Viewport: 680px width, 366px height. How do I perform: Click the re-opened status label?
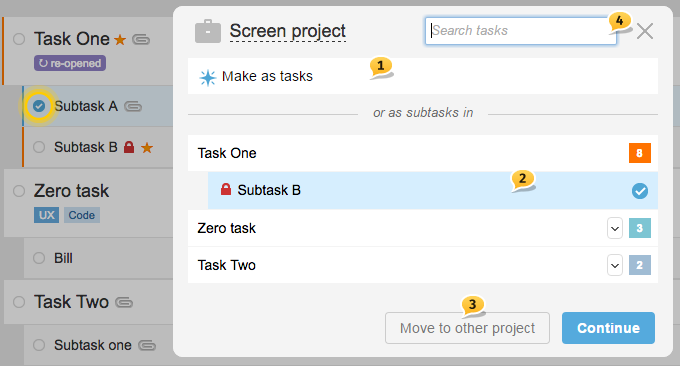click(70, 63)
